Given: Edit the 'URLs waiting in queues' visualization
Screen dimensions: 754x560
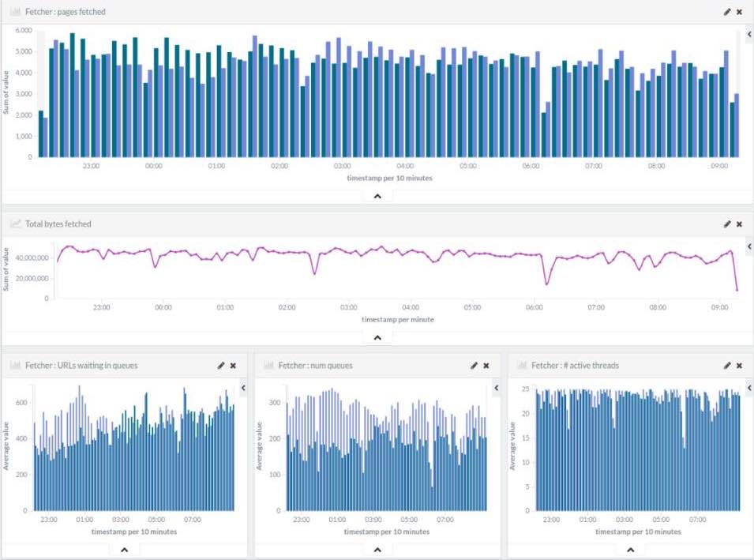Looking at the screenshot, I should [221, 366].
